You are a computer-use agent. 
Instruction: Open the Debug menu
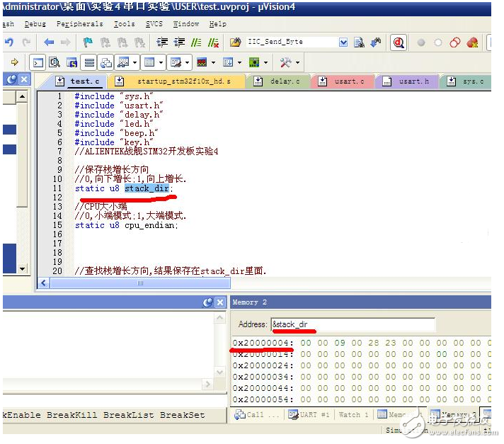(x=35, y=23)
